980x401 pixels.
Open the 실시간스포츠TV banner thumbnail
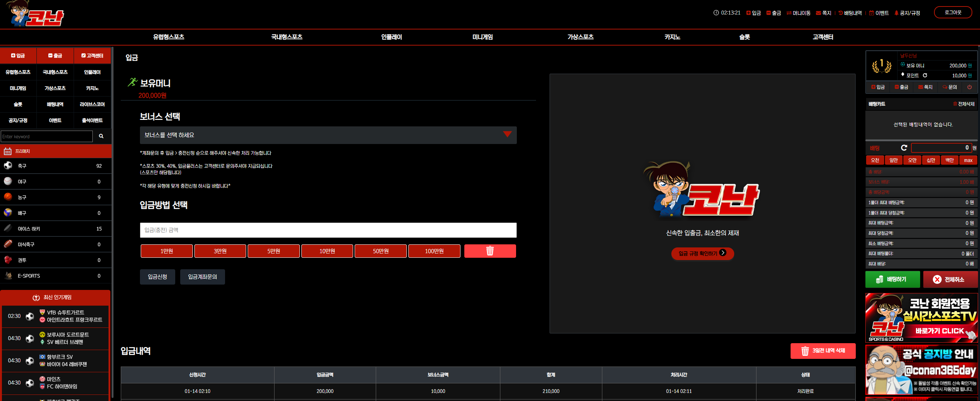(921, 318)
